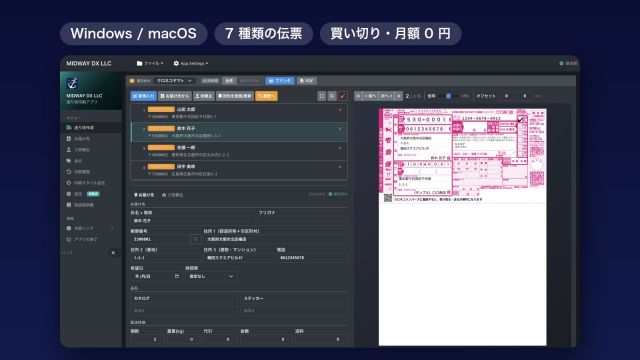Click the anchor logo in the sidebar

point(72,84)
